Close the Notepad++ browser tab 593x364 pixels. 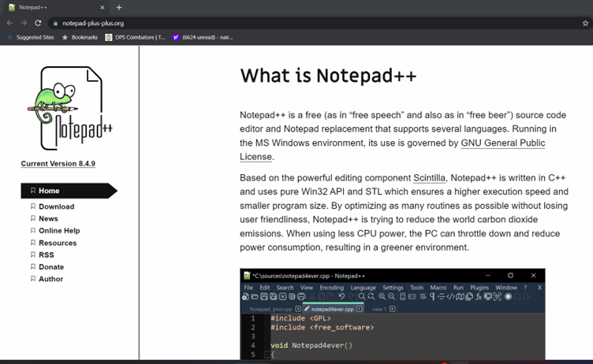(102, 7)
